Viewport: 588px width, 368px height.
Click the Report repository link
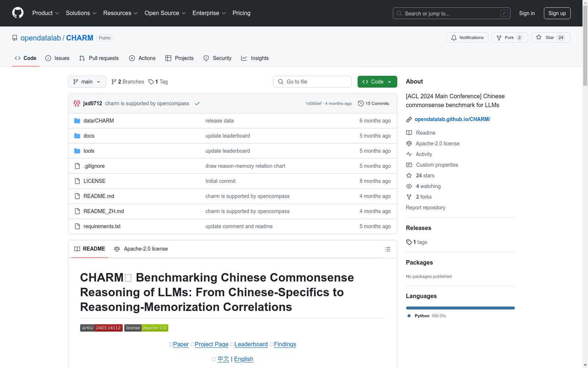tap(426, 208)
